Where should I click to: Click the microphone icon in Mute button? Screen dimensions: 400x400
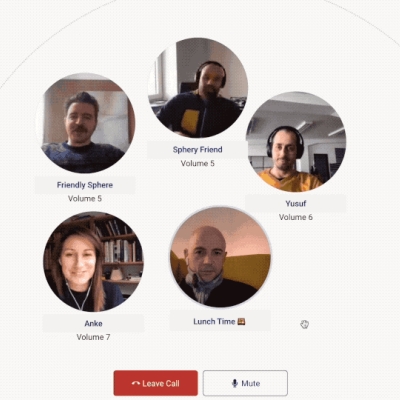(235, 383)
